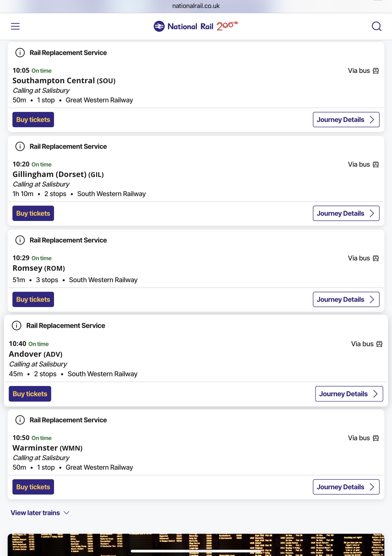
Task: Tap info icon on Warminster service
Action: coord(20,420)
